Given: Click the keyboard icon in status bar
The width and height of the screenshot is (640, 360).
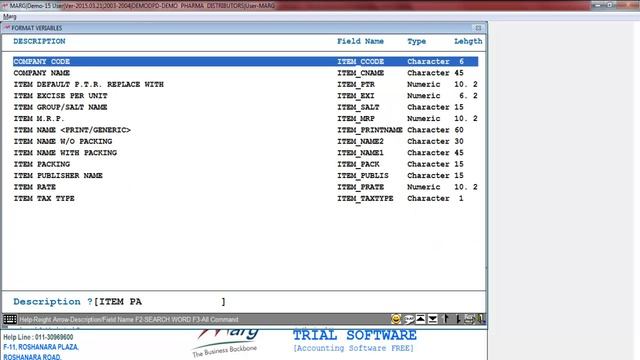Looking at the screenshot, I should pos(10,319).
